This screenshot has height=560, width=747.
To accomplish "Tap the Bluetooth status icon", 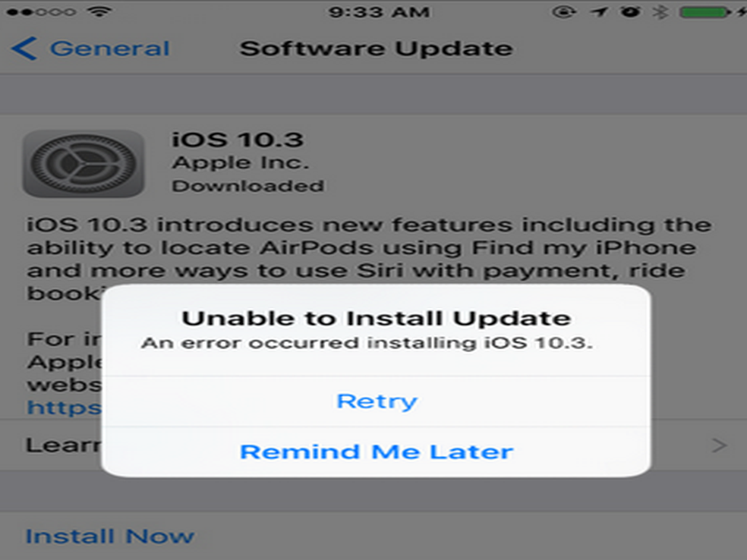I will tap(660, 11).
